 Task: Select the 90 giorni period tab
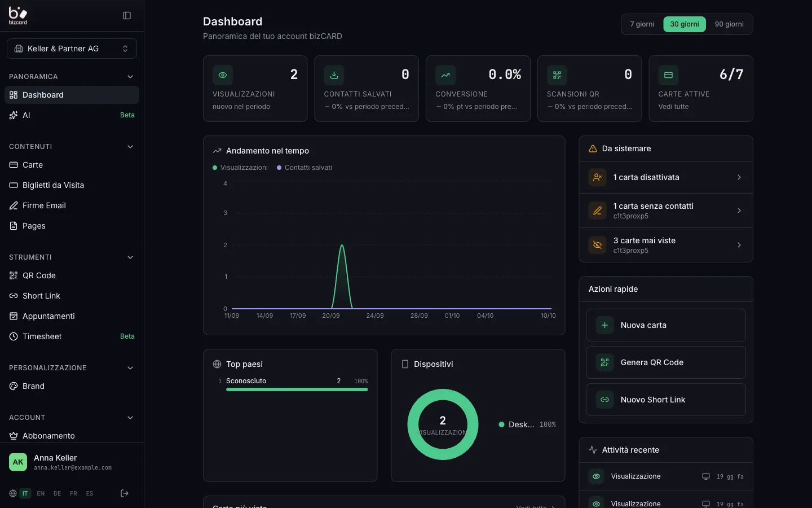click(729, 24)
